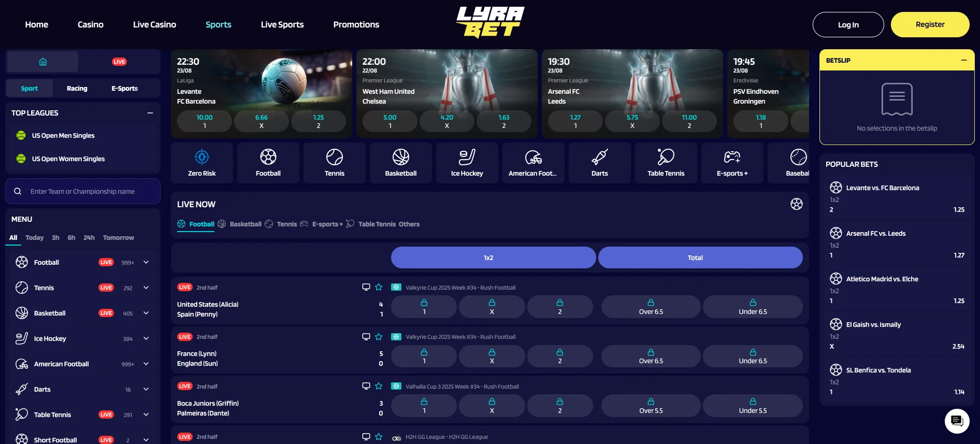
Task: Open the sports home icon tab
Action: tap(42, 62)
